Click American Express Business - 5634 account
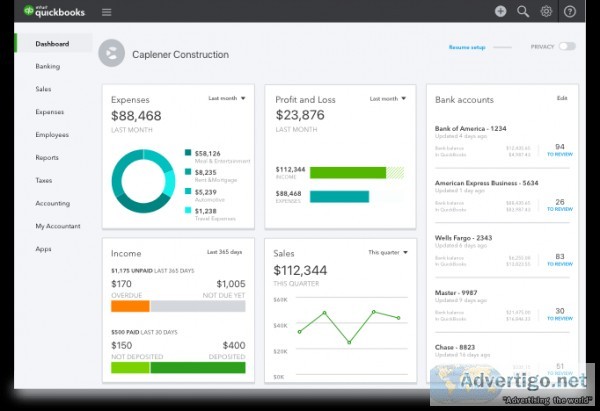 [487, 183]
